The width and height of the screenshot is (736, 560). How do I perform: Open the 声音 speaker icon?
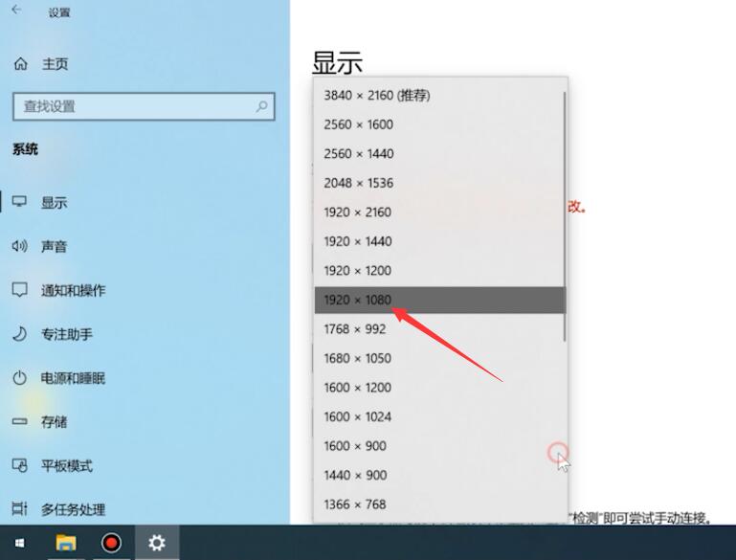pyautogui.click(x=19, y=245)
